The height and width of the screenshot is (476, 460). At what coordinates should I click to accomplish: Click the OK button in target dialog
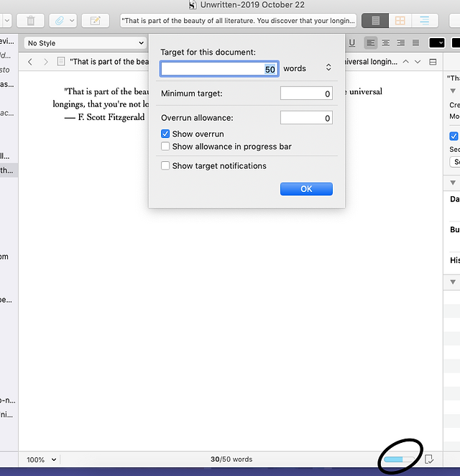coord(306,189)
